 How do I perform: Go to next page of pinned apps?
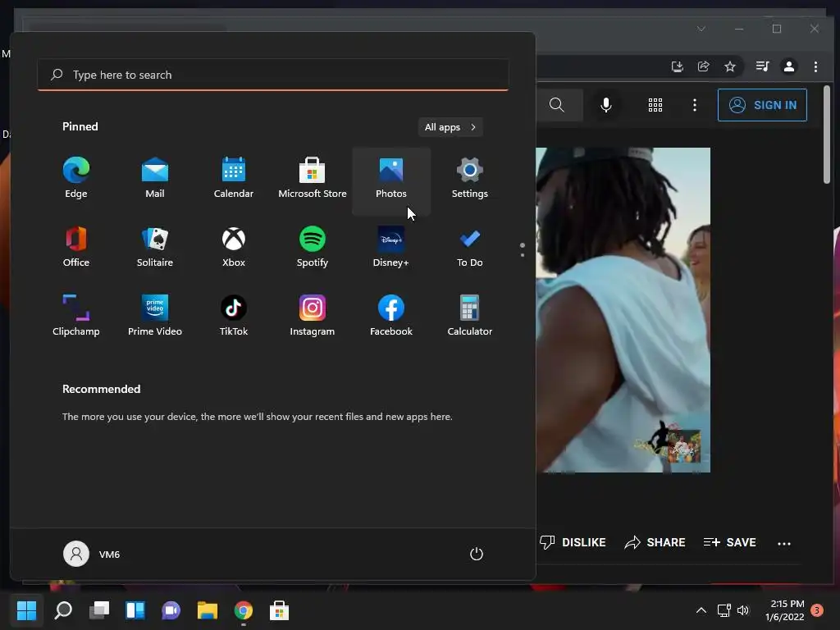[x=523, y=254]
